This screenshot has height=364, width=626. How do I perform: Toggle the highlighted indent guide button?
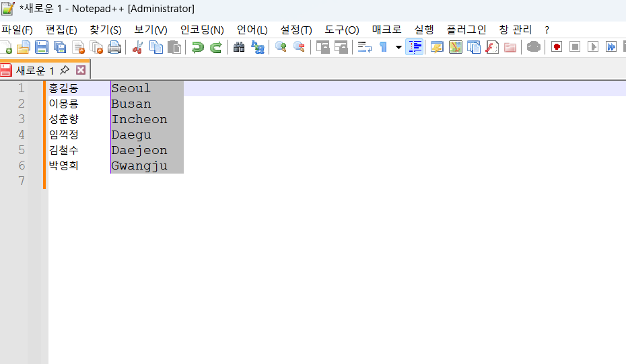pos(415,47)
